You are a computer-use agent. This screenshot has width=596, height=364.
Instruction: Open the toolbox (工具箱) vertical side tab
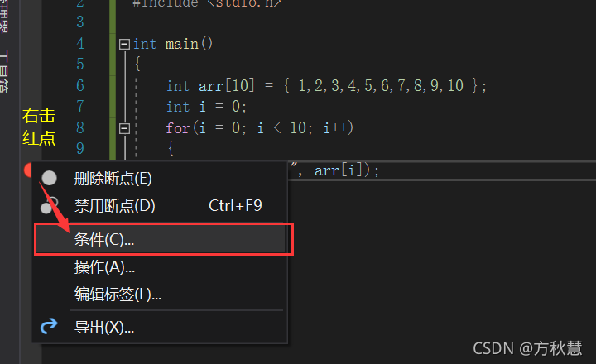[4, 71]
